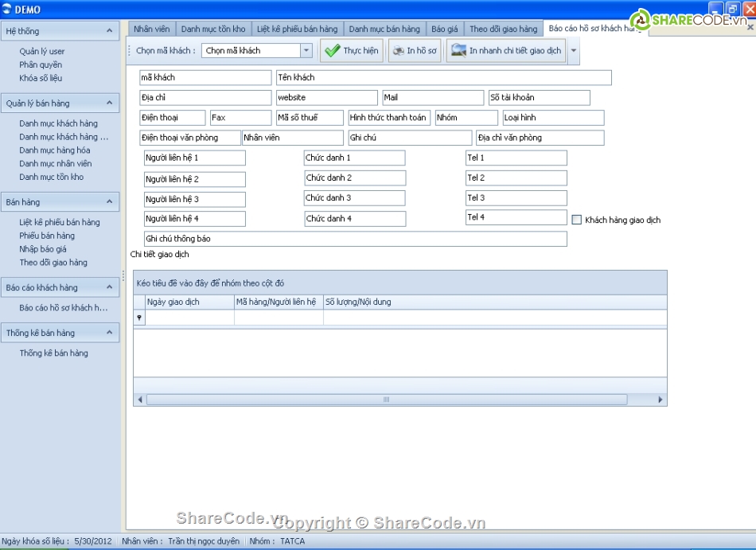The height and width of the screenshot is (550, 756).
Task: Sort by Ngày giao dịch column header
Action: coord(190,302)
